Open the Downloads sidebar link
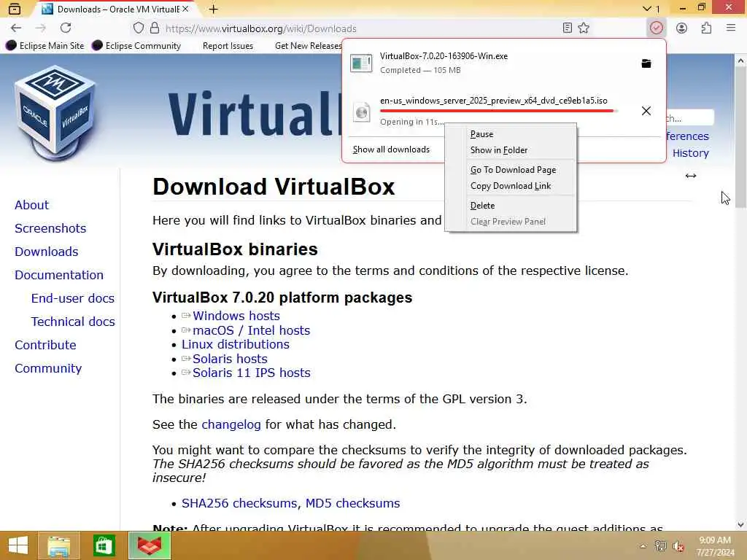The width and height of the screenshot is (747, 560). coord(46,252)
